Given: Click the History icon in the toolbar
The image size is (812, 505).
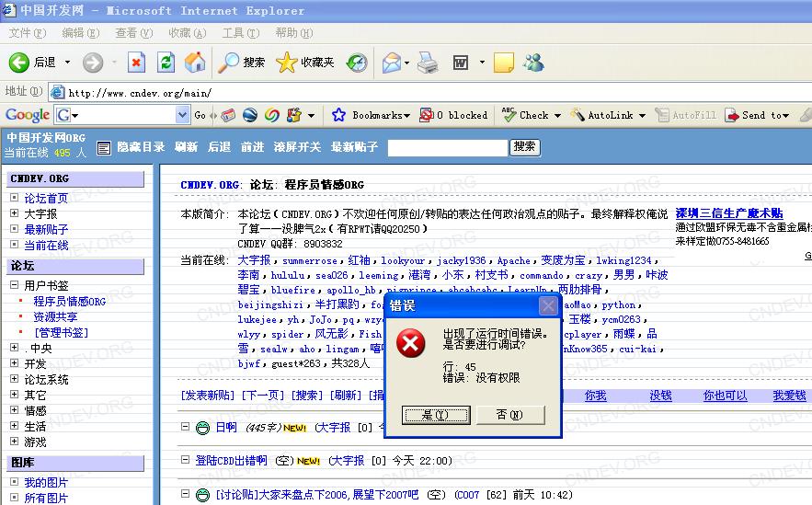Looking at the screenshot, I should (357, 63).
